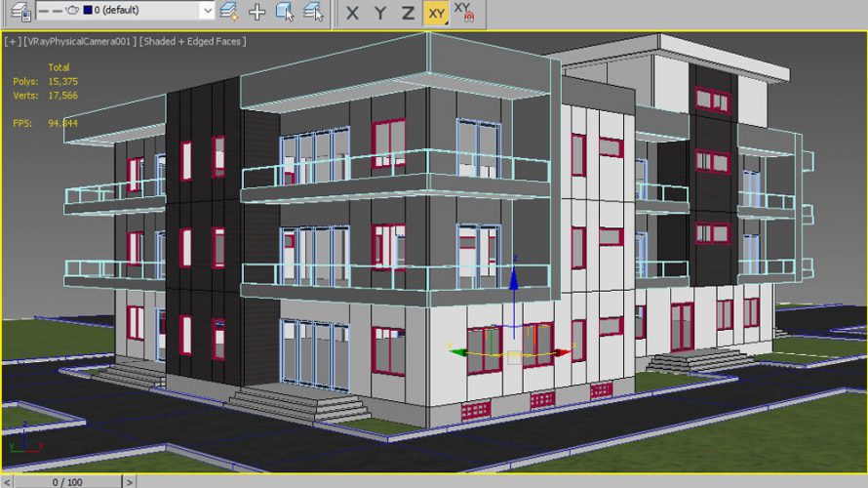Screen dimensions: 868x488
Task: Open the Shaded + Edged Faces menu
Action: click(193, 41)
